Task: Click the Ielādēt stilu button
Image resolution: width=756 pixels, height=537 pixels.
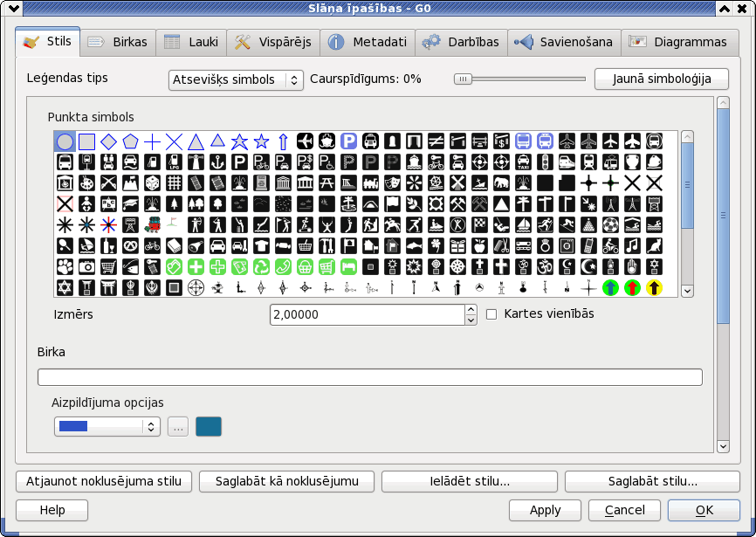Action: tap(470, 482)
